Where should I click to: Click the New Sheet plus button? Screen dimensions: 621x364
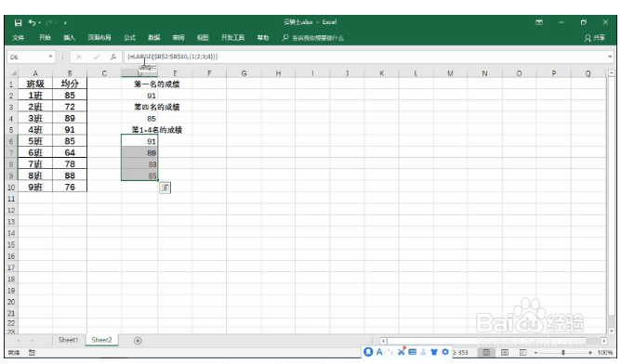pos(138,341)
